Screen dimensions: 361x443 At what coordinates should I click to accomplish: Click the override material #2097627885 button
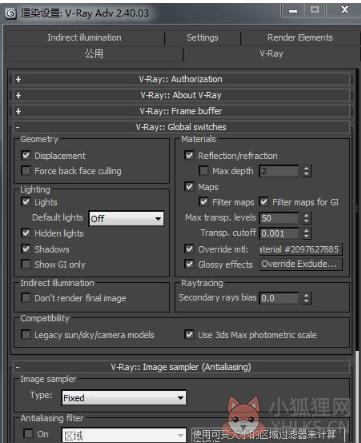coord(300,249)
